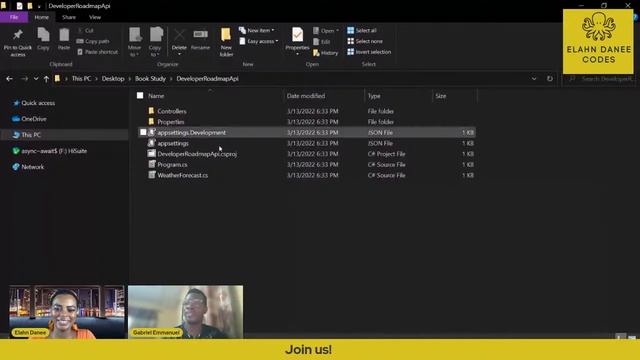Open the Copy to menu

tap(155, 42)
